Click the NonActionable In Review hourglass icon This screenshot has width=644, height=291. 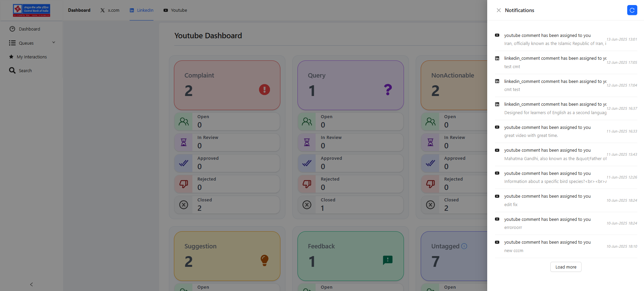pyautogui.click(x=430, y=142)
